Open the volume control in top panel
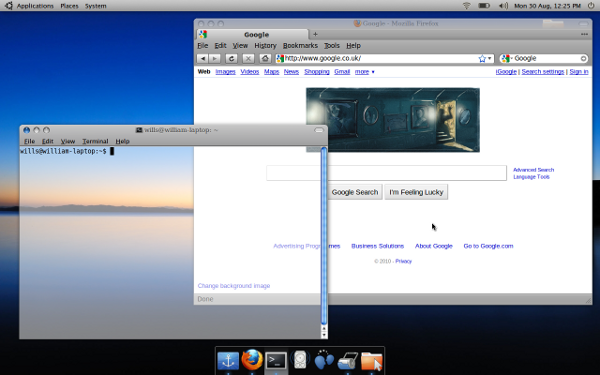Image resolution: width=600 pixels, height=375 pixels. tap(504, 6)
